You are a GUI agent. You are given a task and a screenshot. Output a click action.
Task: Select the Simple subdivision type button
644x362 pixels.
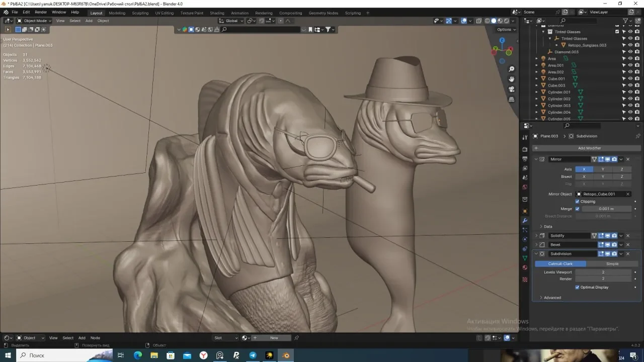pos(612,263)
